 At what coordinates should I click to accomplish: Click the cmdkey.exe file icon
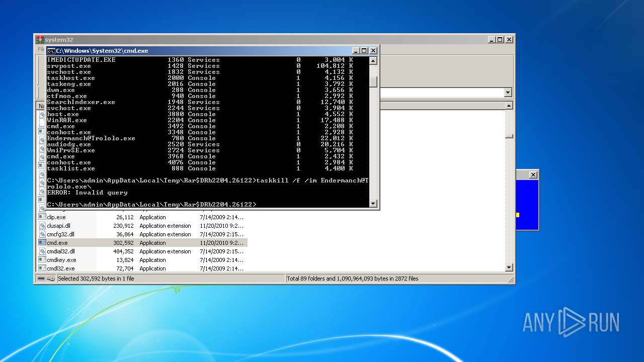pos(42,260)
